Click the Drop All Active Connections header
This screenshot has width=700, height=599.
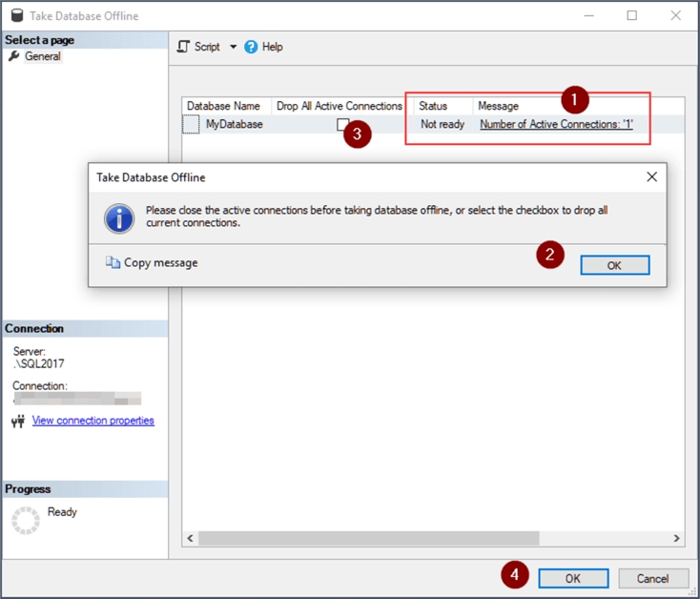coord(340,106)
